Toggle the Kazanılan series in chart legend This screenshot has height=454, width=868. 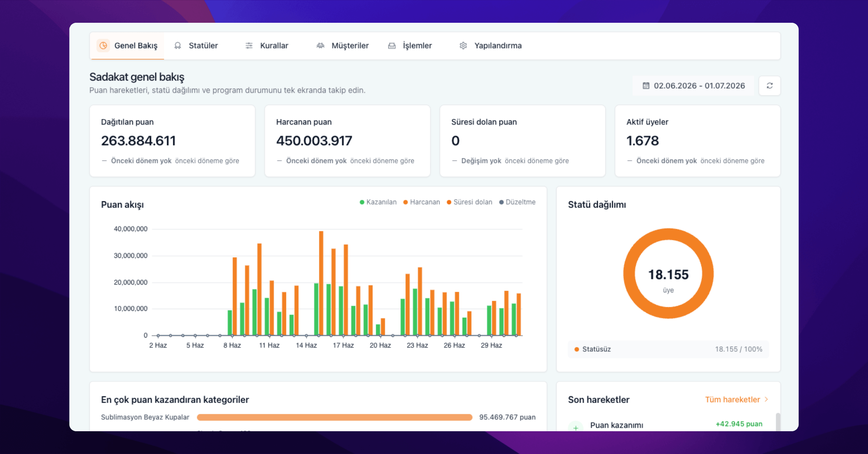click(x=378, y=202)
